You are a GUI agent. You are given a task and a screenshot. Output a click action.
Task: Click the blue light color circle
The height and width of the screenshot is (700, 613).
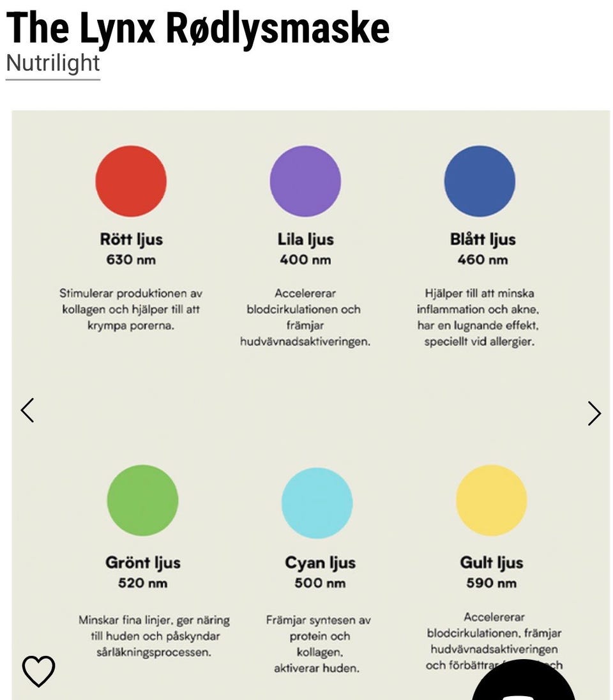(x=480, y=181)
